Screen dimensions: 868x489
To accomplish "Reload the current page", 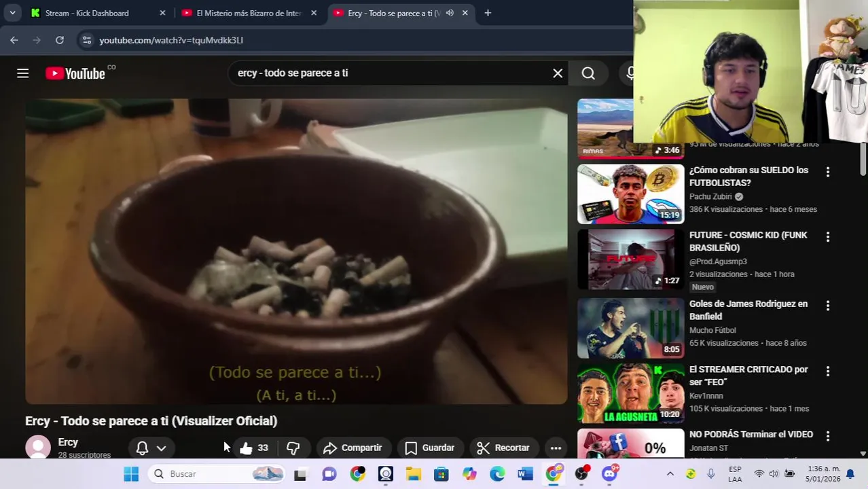I will pyautogui.click(x=60, y=40).
